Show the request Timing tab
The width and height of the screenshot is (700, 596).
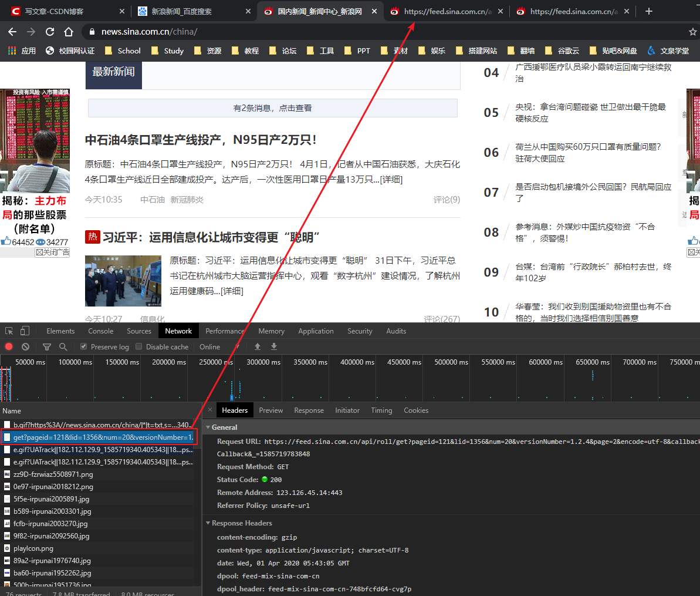click(x=381, y=410)
